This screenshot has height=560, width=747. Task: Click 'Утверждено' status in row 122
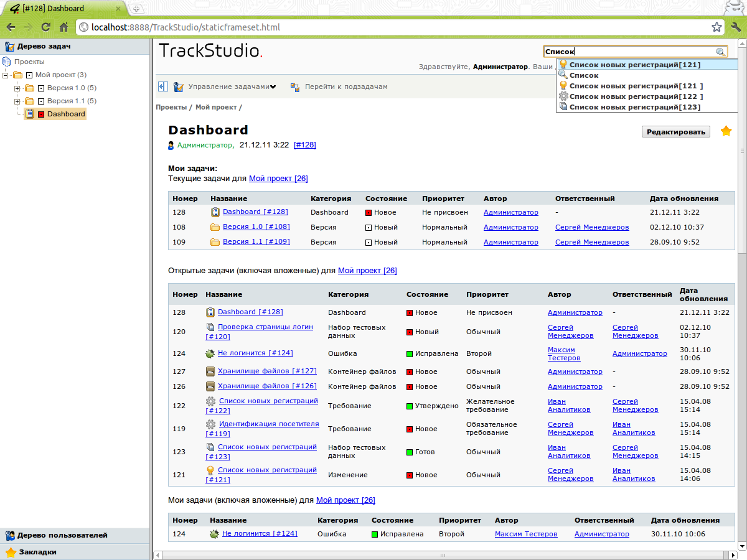coord(436,406)
